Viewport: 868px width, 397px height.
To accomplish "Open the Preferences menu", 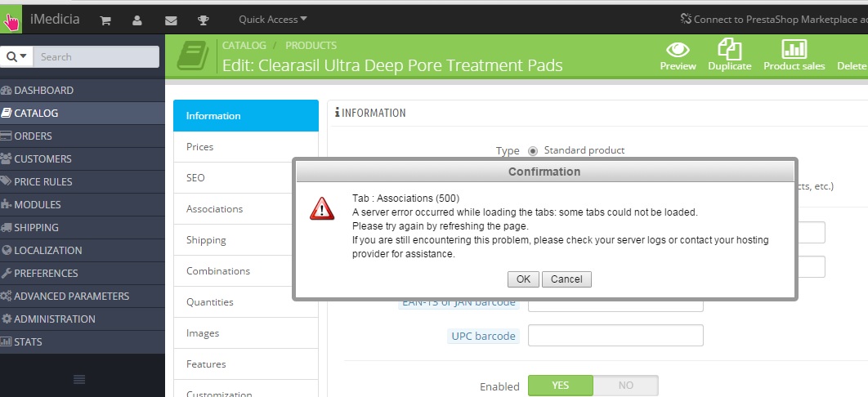I will point(83,273).
